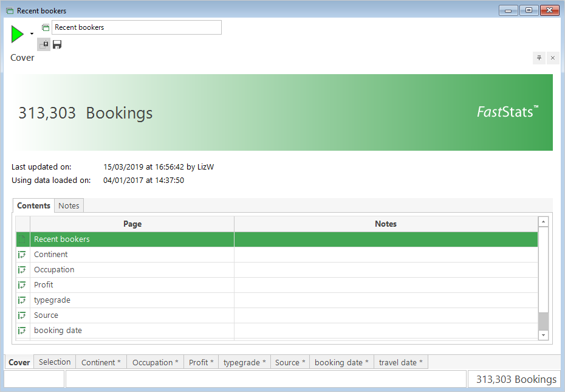Click the FastStats logo on banner
This screenshot has width=565, height=392.
(507, 112)
